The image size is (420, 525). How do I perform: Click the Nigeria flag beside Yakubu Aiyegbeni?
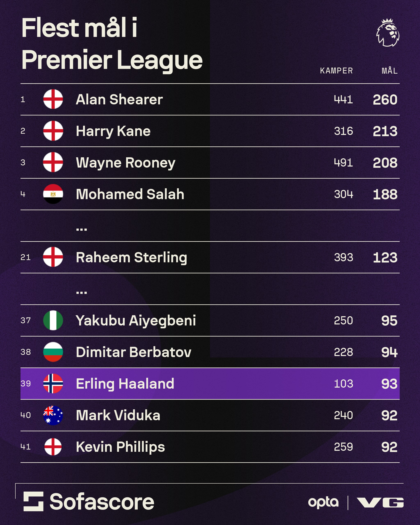pos(53,320)
